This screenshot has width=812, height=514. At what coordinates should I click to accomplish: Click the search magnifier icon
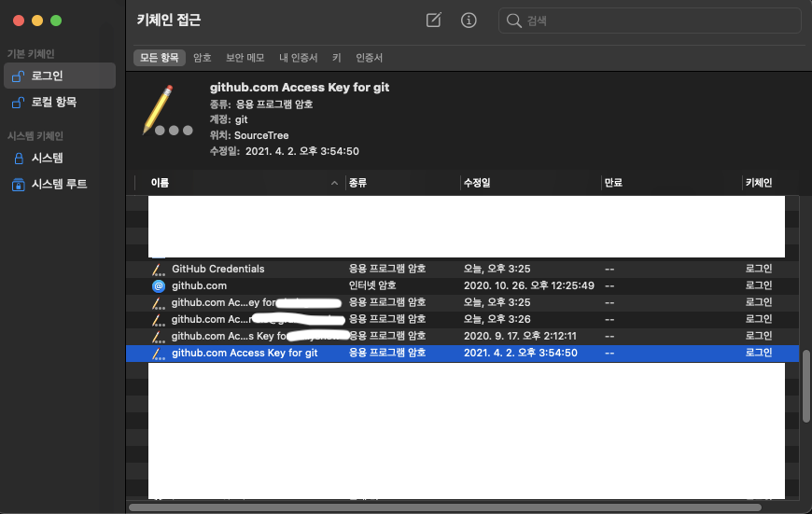click(x=513, y=21)
